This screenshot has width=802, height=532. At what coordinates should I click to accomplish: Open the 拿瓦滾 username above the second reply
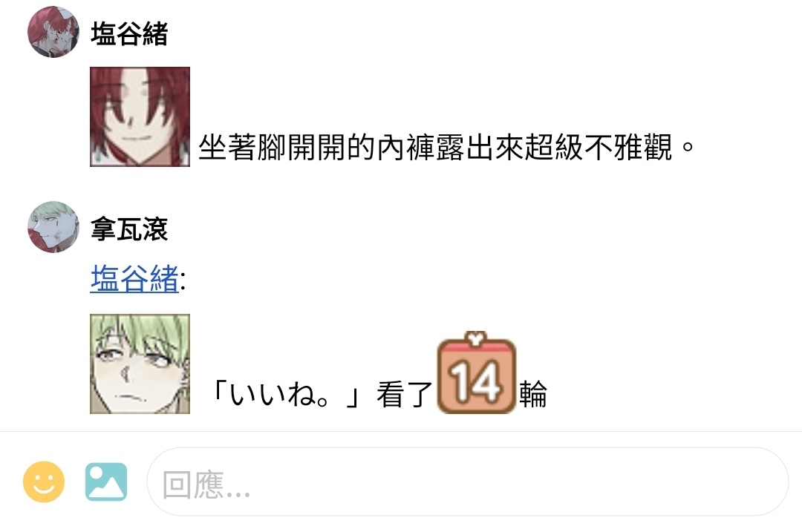click(129, 229)
